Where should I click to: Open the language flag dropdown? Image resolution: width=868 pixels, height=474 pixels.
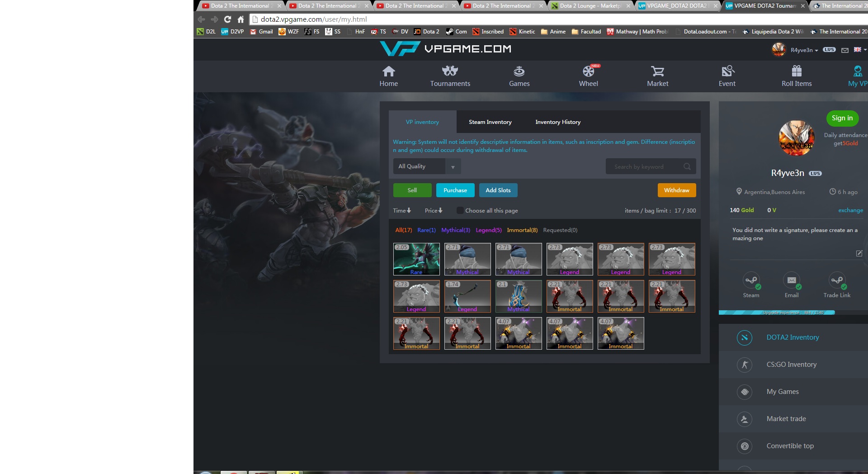tap(860, 50)
